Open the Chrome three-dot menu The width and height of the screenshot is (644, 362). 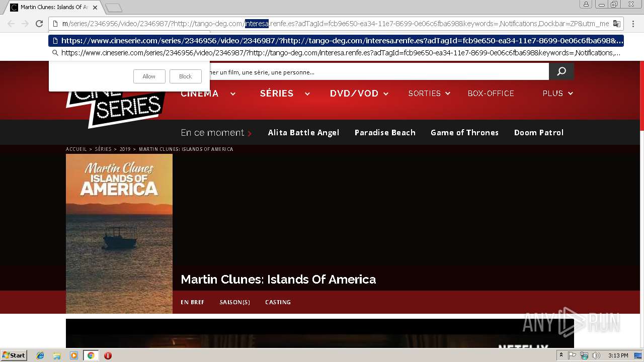633,24
